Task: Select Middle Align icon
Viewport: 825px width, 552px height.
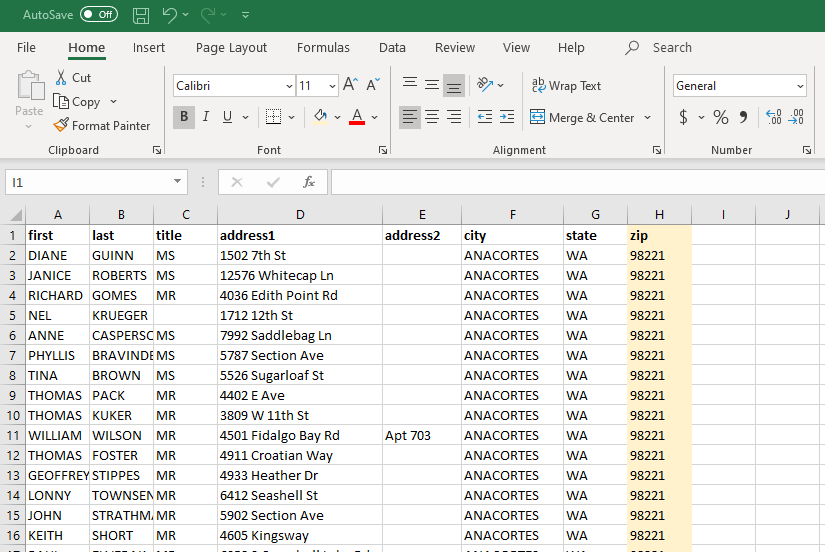Action: click(432, 84)
